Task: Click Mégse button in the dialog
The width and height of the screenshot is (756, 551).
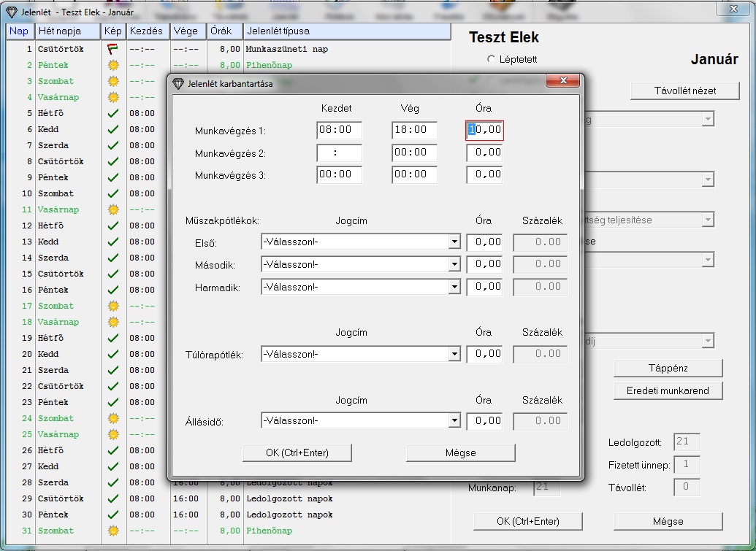Action: pyautogui.click(x=460, y=452)
